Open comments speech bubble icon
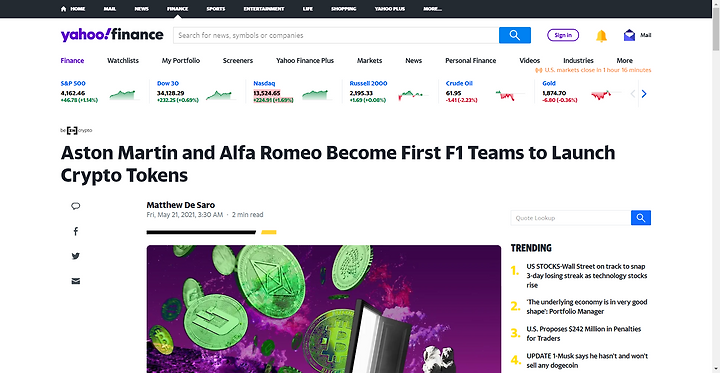 (x=76, y=206)
